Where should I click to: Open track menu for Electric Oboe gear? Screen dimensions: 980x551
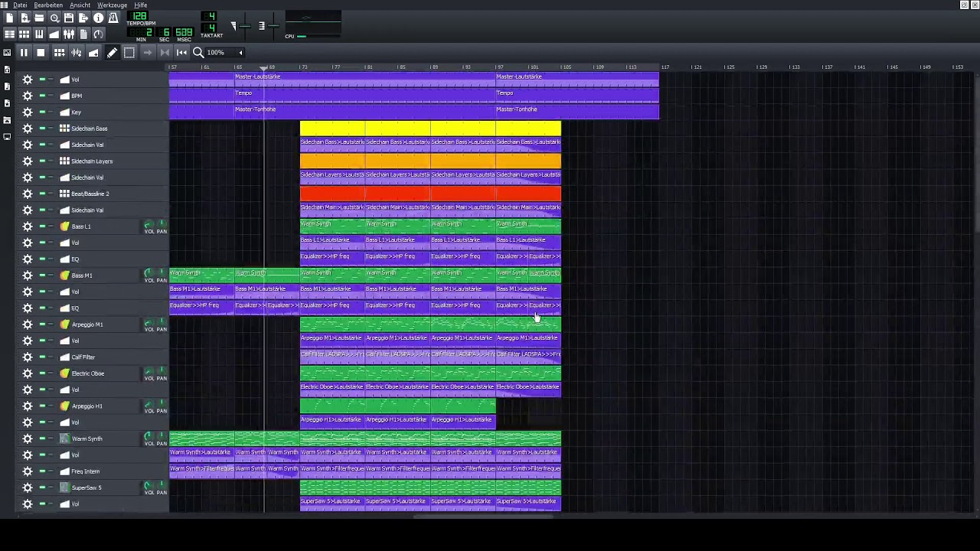coord(28,373)
